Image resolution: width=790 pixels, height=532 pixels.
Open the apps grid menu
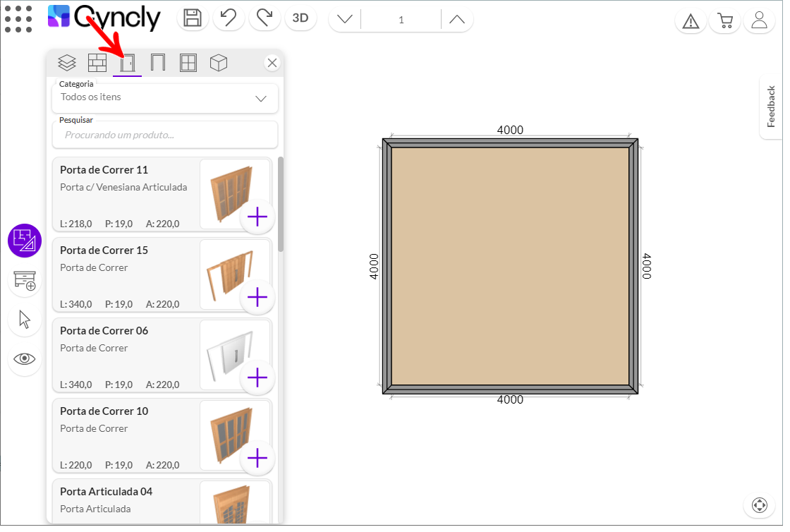(x=18, y=19)
